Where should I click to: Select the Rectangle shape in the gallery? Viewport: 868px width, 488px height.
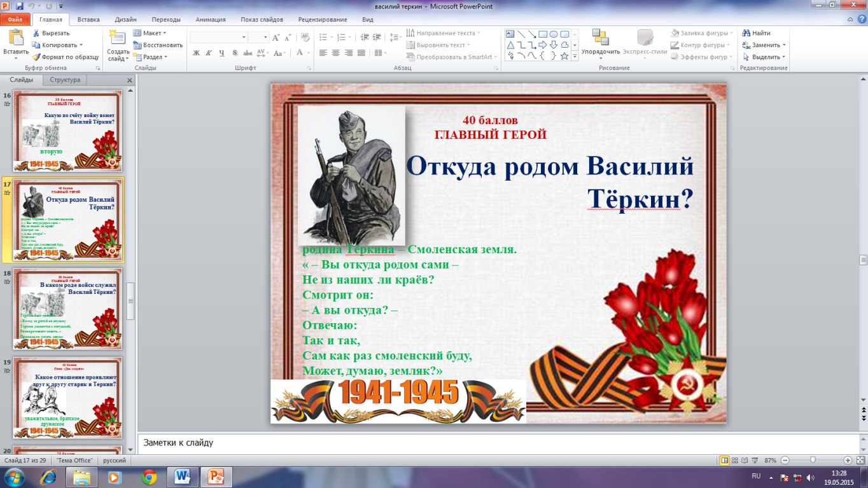543,34
